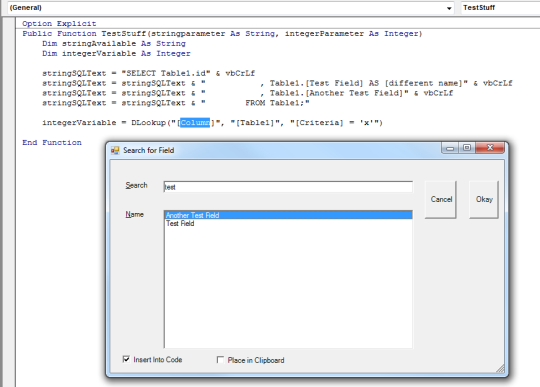Click 'Dim stringAvailable As String' line
The width and height of the screenshot is (540, 387).
tap(114, 43)
